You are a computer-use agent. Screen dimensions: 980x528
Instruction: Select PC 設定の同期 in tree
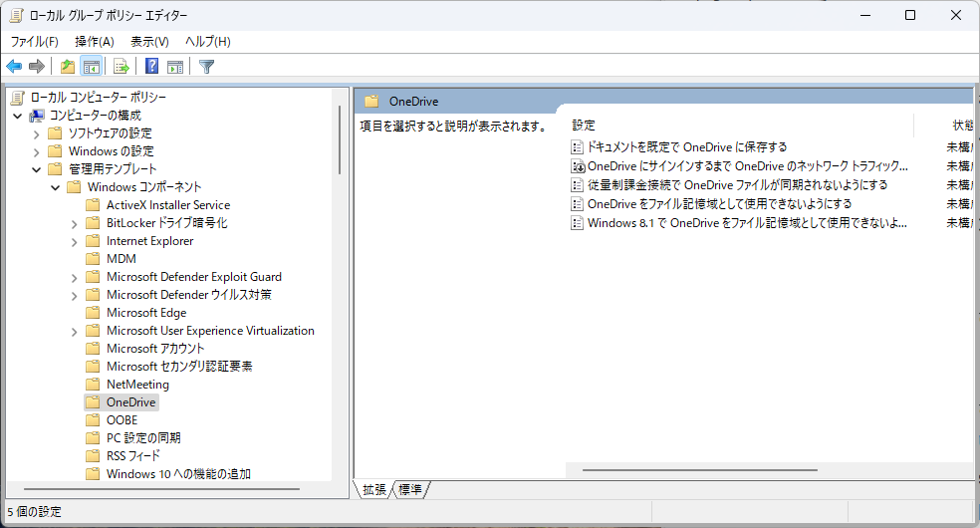(143, 438)
